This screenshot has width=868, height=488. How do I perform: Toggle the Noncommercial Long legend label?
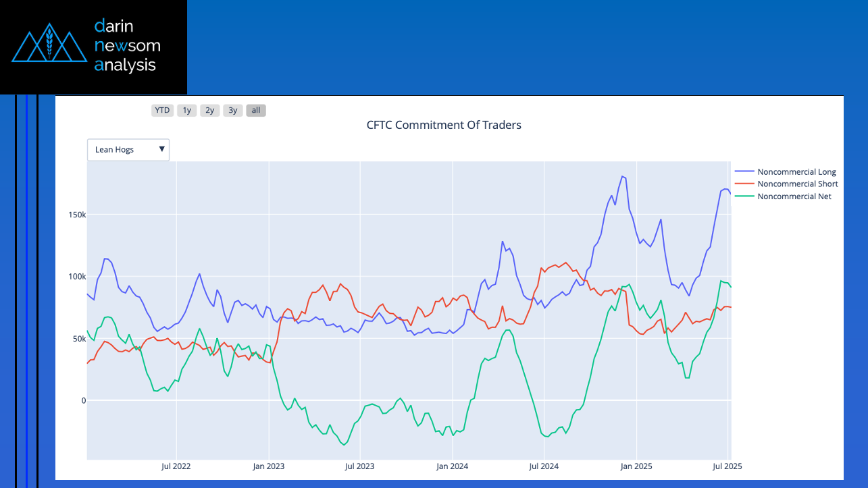[x=796, y=172]
